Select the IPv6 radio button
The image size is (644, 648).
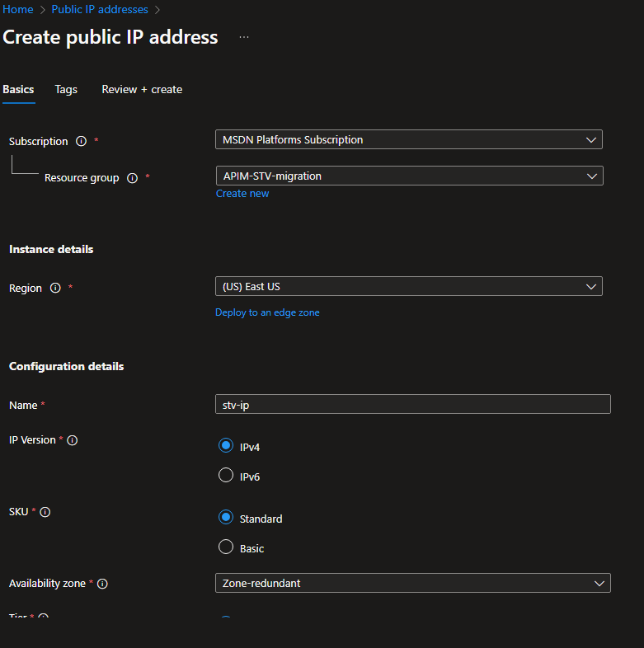point(226,475)
